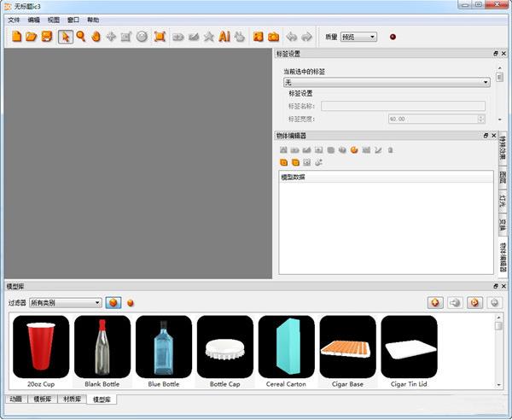The width and height of the screenshot is (512, 420).
Task: Toggle the small orange sphere beside filter
Action: (131, 302)
